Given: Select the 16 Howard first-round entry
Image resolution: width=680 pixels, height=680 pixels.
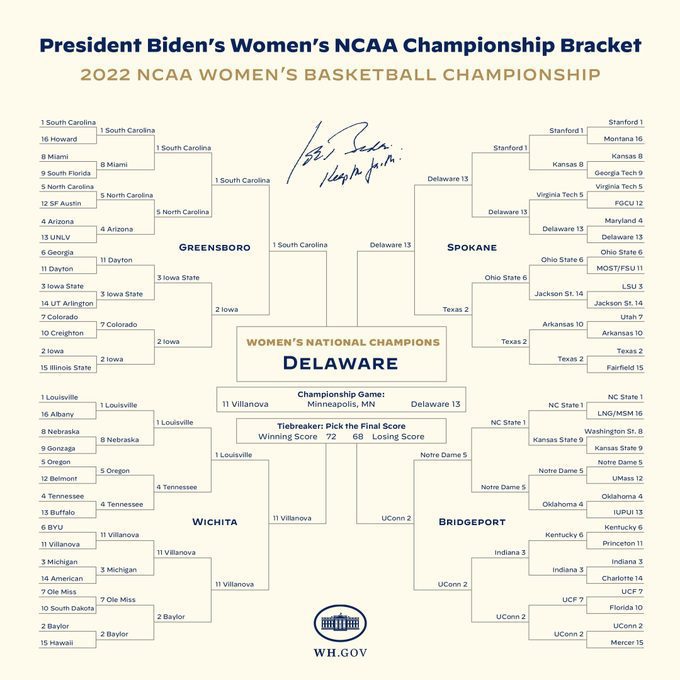Looking at the screenshot, I should (59, 139).
